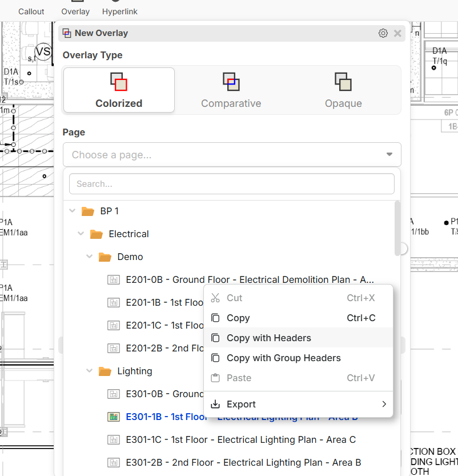The height and width of the screenshot is (476, 458).
Task: Pick the Opaque overlay type
Action: (343, 90)
